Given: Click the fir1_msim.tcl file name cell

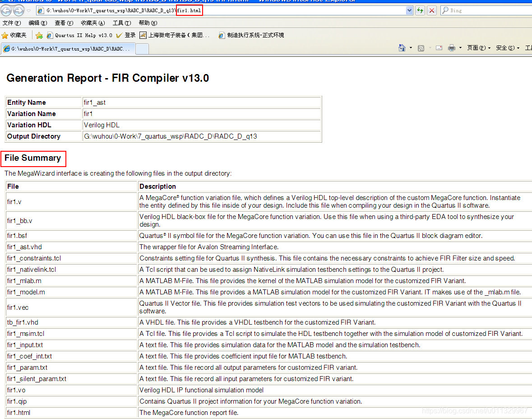Looking at the screenshot, I should point(71,333).
